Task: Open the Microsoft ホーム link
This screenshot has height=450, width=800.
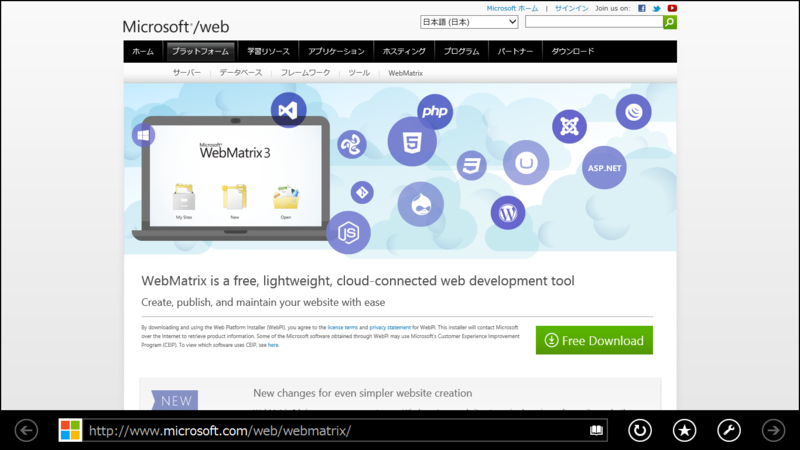Action: 512,8
